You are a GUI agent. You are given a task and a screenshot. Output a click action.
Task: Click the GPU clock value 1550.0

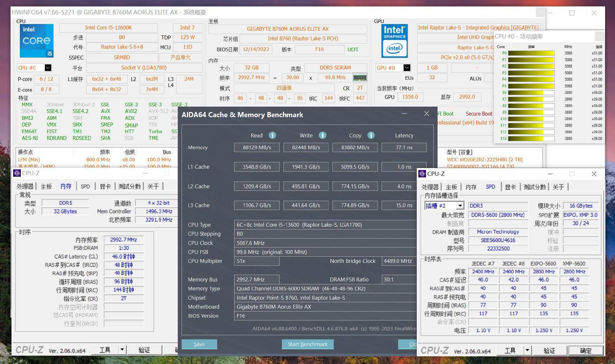coord(410,97)
